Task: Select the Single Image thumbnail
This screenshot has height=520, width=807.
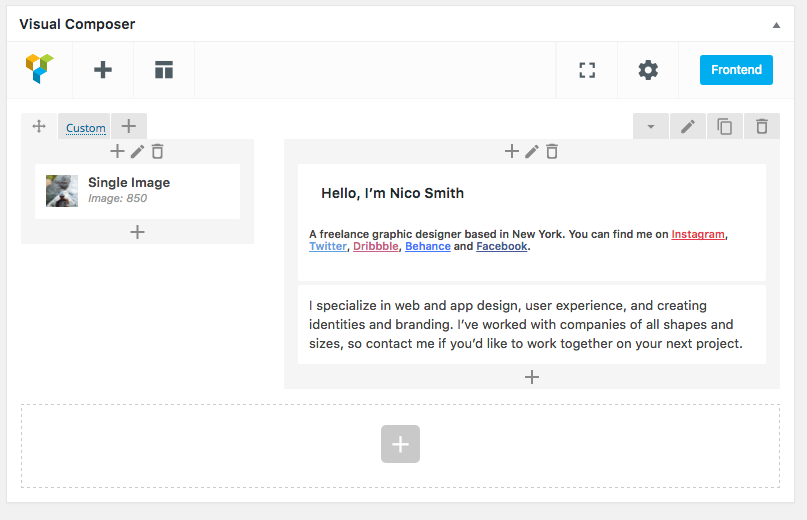Action: pyautogui.click(x=62, y=191)
